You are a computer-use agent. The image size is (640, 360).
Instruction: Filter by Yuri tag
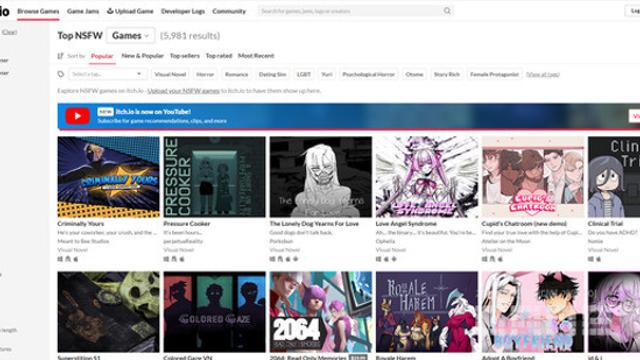327,74
